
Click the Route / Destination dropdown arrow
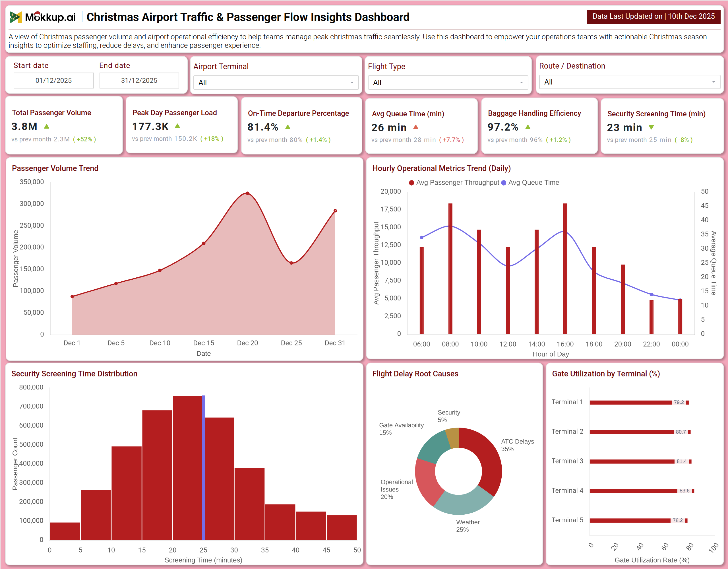click(714, 82)
